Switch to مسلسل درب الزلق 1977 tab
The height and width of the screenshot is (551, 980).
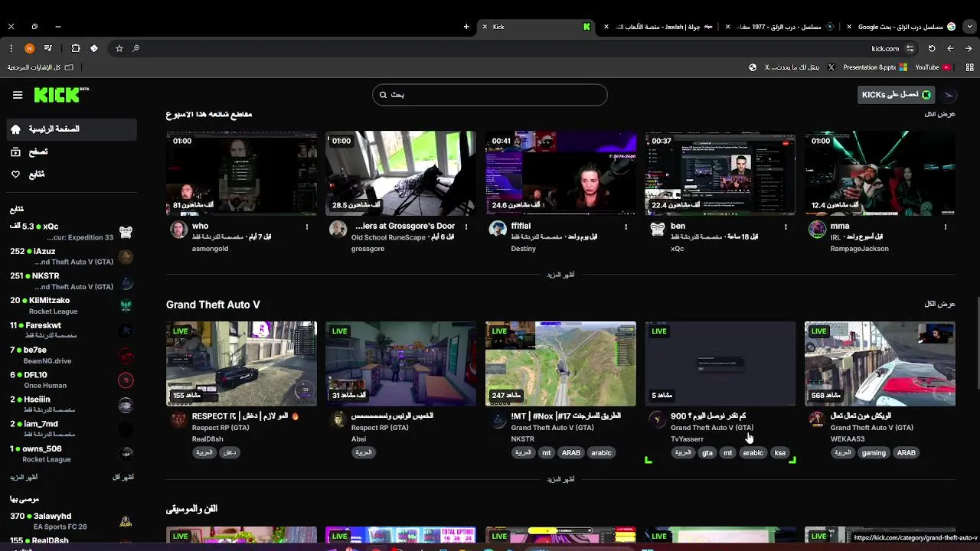781,27
